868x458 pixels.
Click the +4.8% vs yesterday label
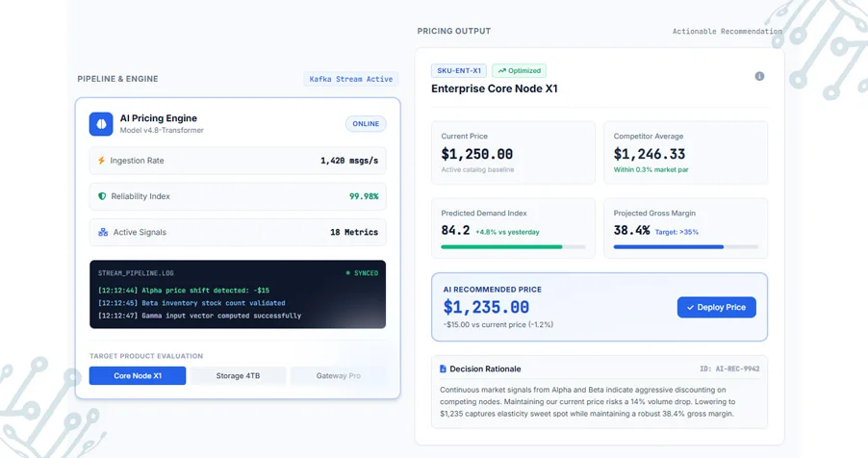(507, 232)
